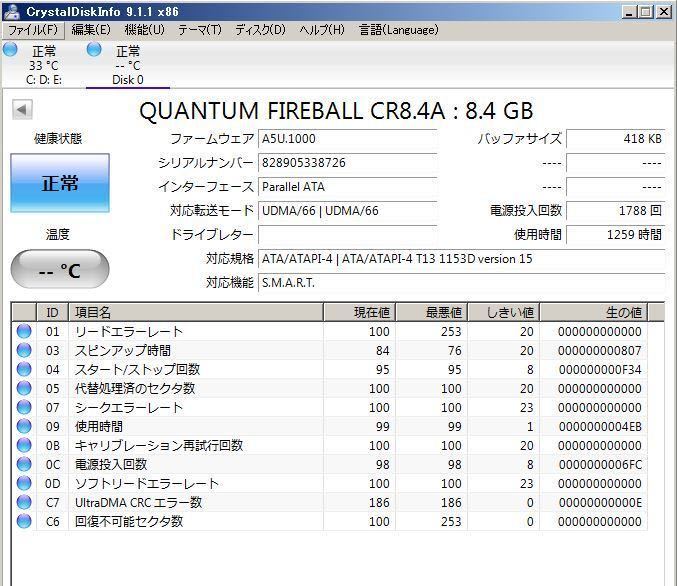Click status orb for スピンアップ時間 row
The width and height of the screenshot is (677, 586).
pyautogui.click(x=24, y=350)
